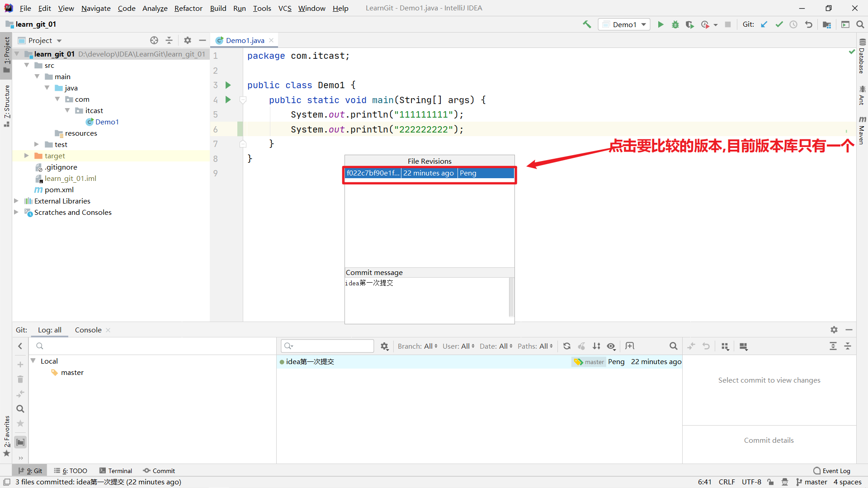Run Demo1 with the green play button

pos(660,24)
